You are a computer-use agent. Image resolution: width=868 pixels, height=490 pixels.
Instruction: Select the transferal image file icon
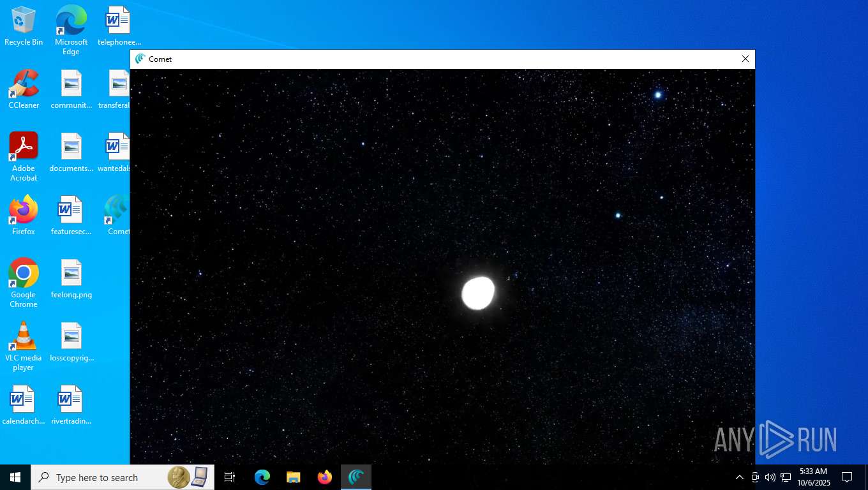tap(115, 89)
